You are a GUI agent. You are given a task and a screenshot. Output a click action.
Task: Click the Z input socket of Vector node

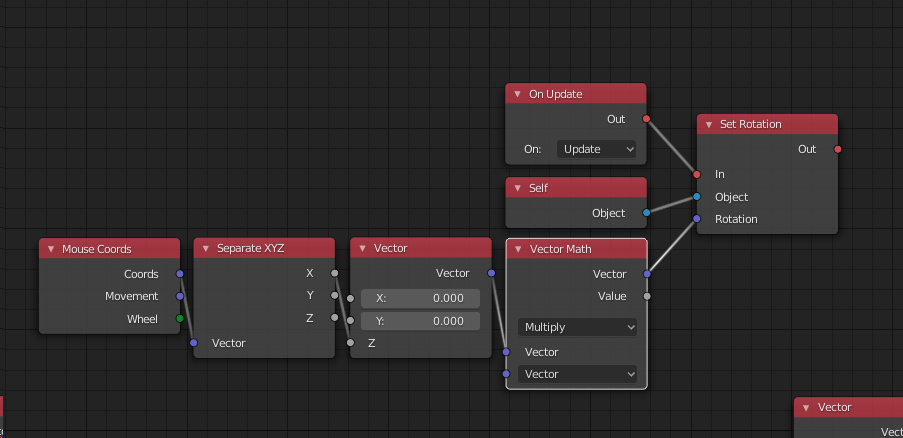coord(351,343)
